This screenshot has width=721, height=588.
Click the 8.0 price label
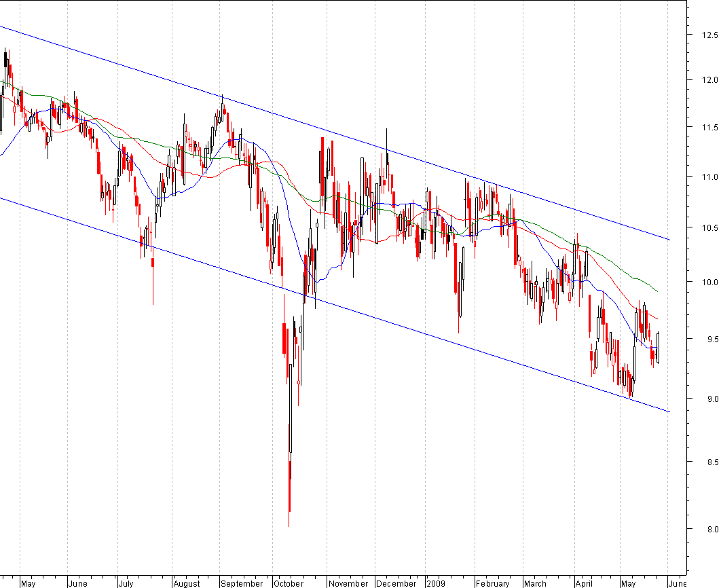coord(712,529)
